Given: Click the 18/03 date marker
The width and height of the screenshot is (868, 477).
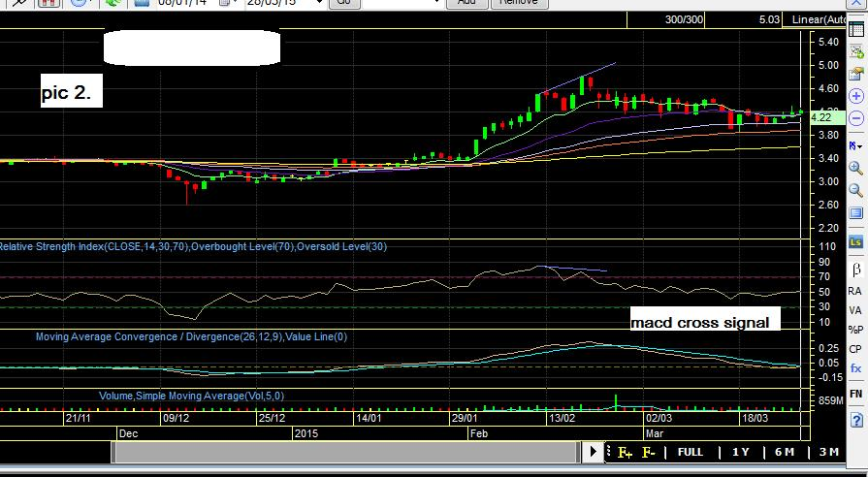Looking at the screenshot, I should (755, 418).
